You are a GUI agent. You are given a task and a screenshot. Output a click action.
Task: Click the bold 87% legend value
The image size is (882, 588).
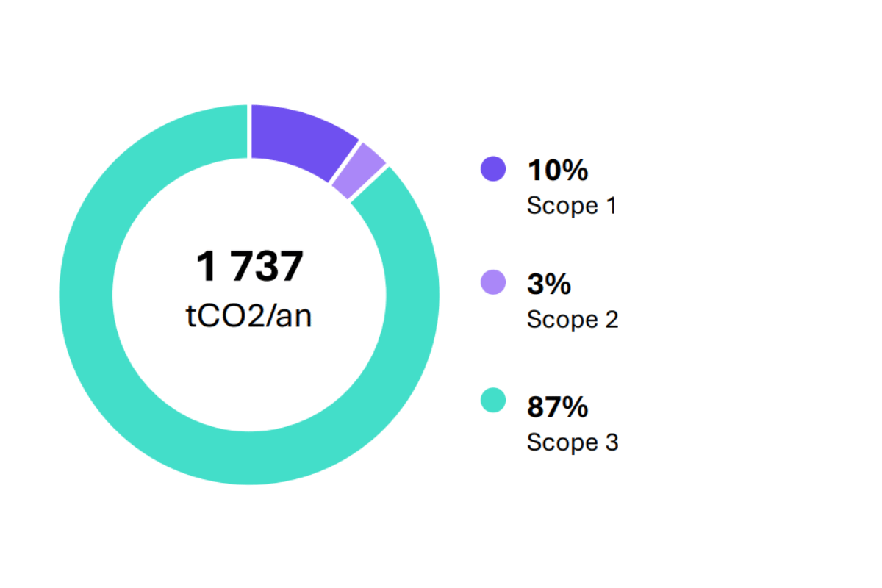(557, 406)
